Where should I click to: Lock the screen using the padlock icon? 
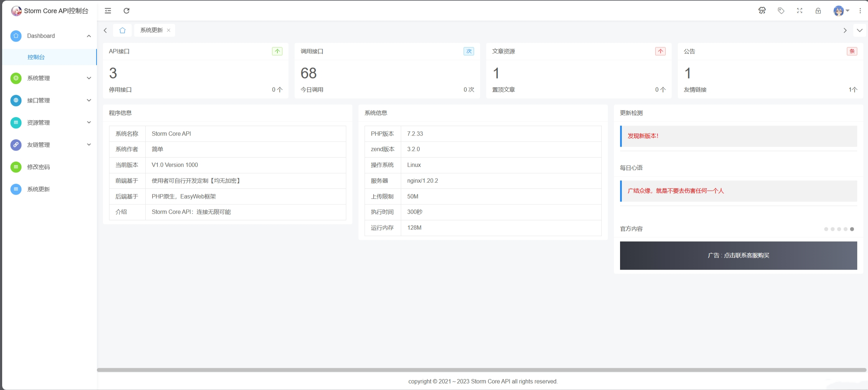pos(818,11)
